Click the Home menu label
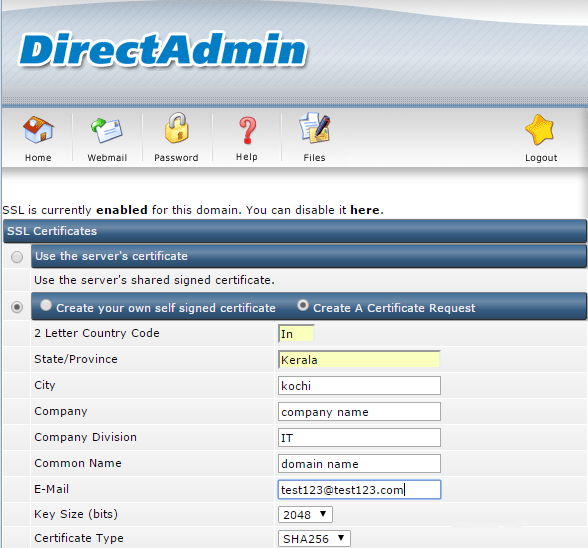Viewport: 588px width, 548px height. pos(38,158)
